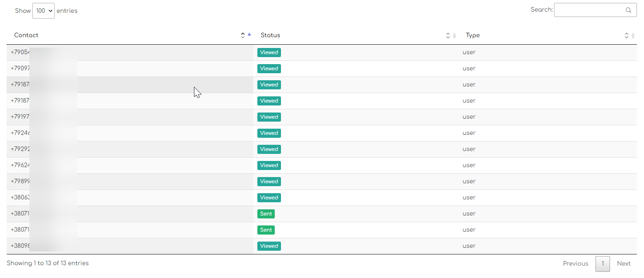Click the upper Sent status badge
Image resolution: width=644 pixels, height=278 pixels.
coord(266,214)
